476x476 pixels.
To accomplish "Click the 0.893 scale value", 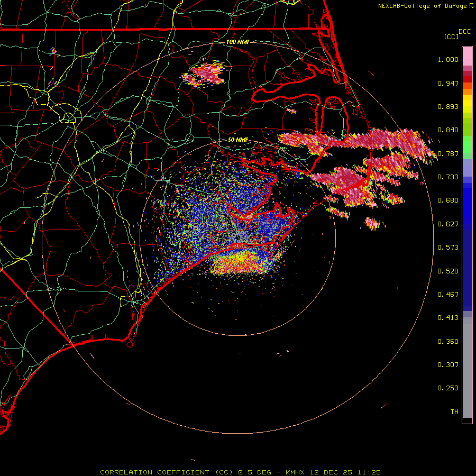I will click(x=448, y=106).
